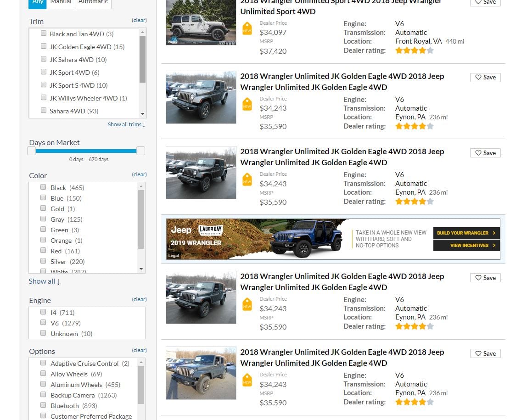Check the Alloy Wheels option
The image size is (516, 420).
43,373
